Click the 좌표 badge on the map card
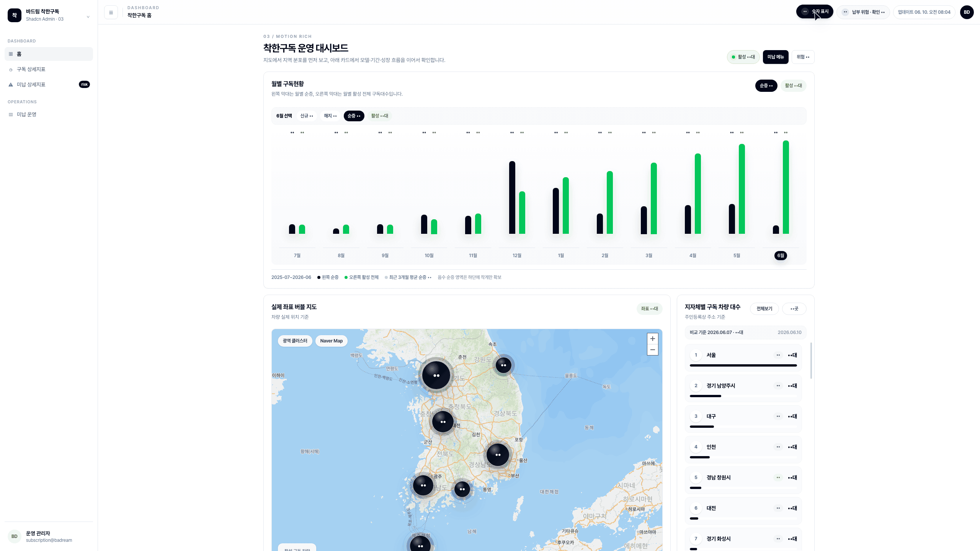This screenshot has height=551, width=980. pos(650,309)
